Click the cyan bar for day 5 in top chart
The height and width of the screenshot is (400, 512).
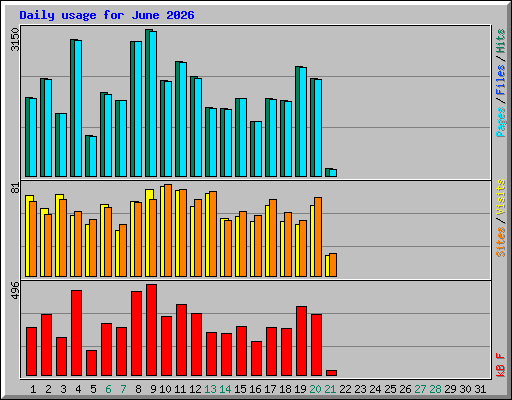(x=93, y=156)
